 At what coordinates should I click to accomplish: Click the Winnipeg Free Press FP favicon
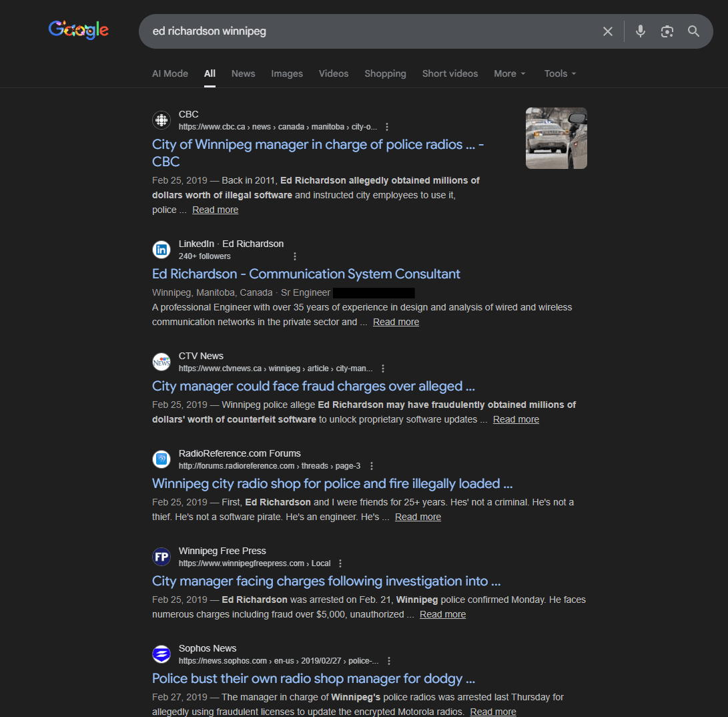coord(161,557)
